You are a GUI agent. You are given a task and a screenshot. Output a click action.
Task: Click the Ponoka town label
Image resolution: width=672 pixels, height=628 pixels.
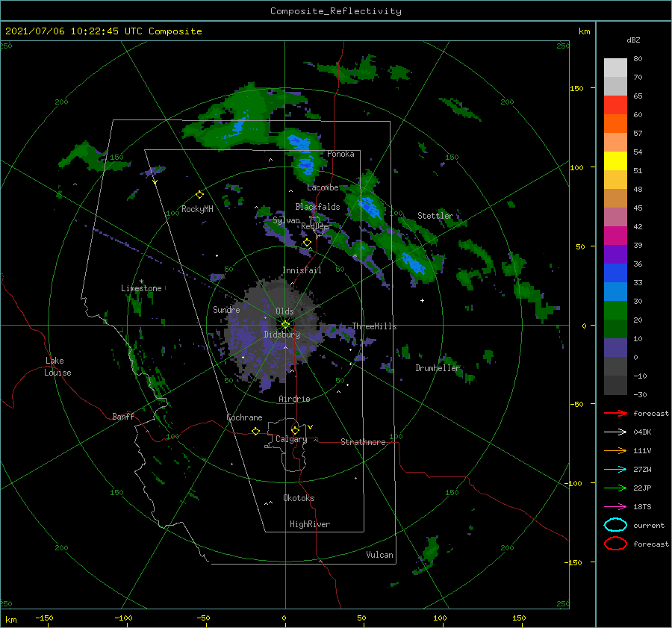click(x=340, y=154)
